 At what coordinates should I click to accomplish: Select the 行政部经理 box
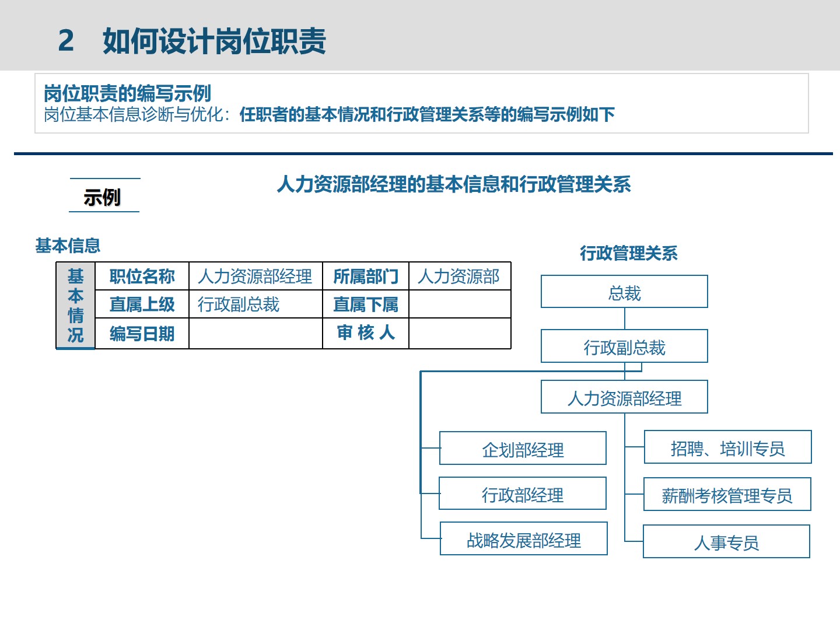pyautogui.click(x=523, y=494)
